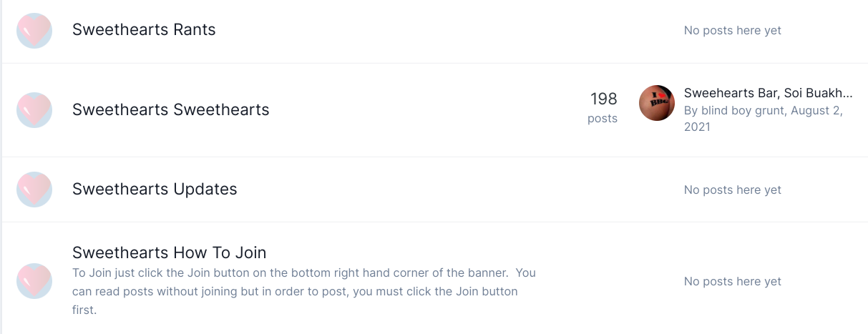The image size is (868, 334).
Task: Open latest topic 'Sweehearts Bar, Soi Buakh...'
Action: tap(769, 93)
